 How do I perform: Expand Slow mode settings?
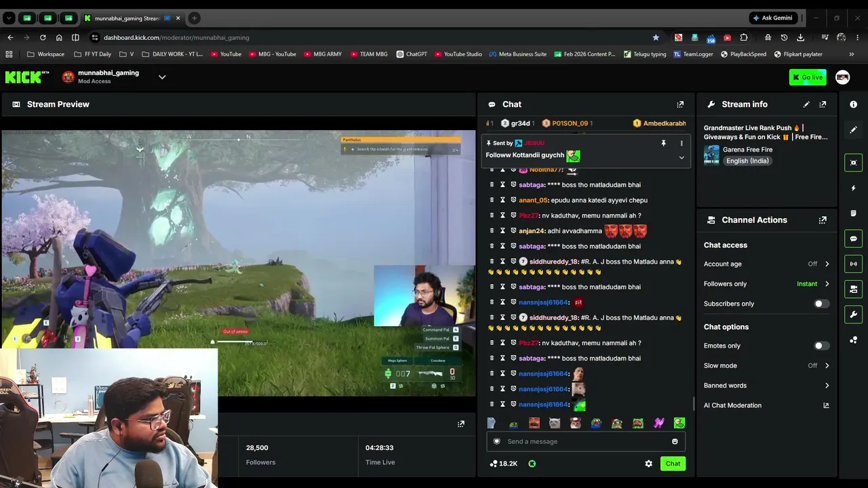point(827,366)
